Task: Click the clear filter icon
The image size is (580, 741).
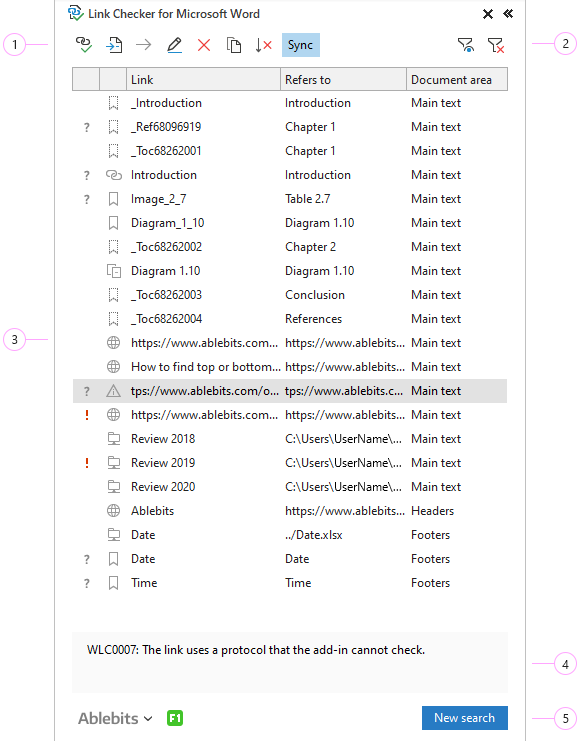Action: (x=496, y=45)
